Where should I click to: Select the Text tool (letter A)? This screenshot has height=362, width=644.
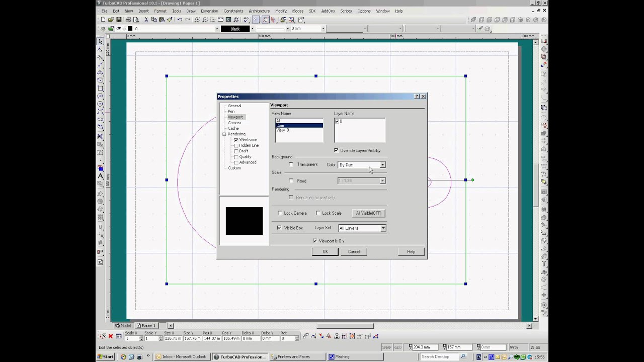100,176
